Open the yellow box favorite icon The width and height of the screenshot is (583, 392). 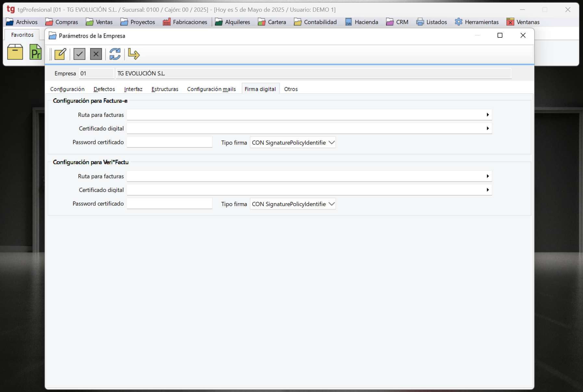click(15, 52)
